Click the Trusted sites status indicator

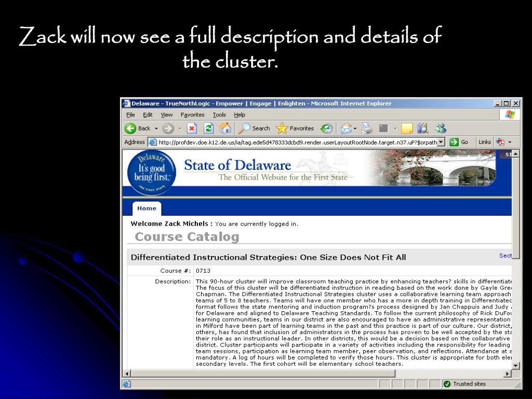(x=465, y=384)
